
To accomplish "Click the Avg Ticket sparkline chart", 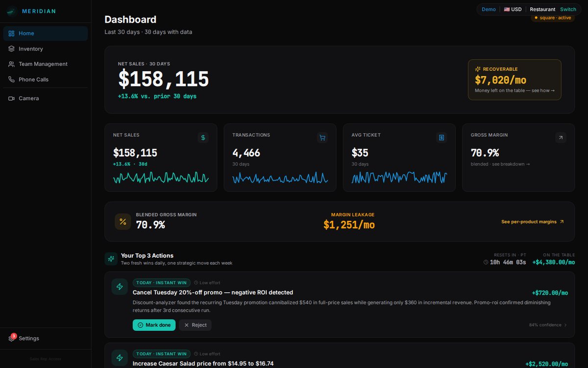I will point(399,178).
